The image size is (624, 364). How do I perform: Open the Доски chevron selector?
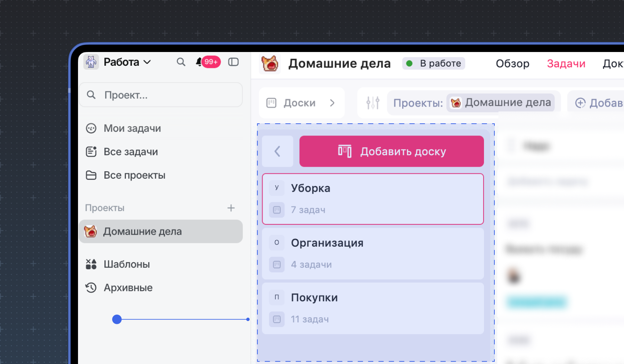332,103
